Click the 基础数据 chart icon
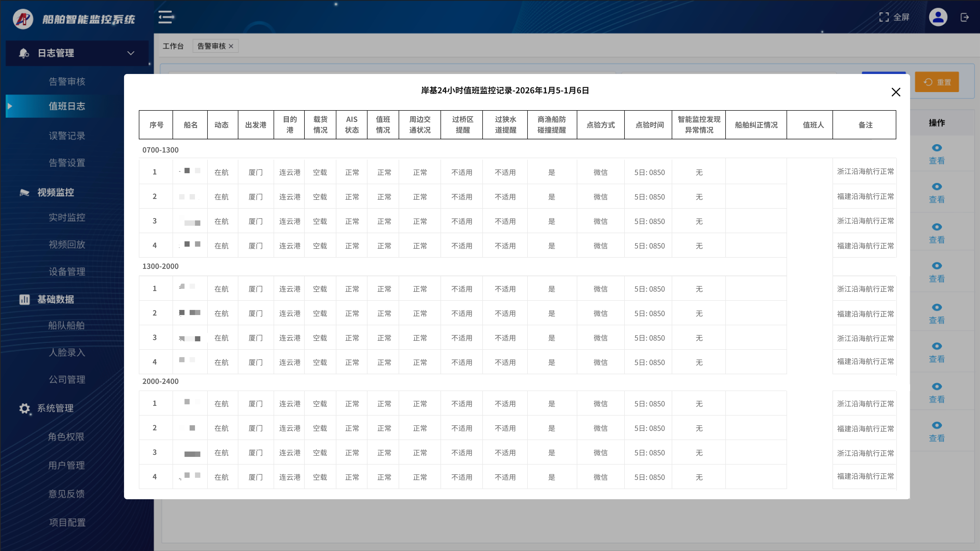 24,300
